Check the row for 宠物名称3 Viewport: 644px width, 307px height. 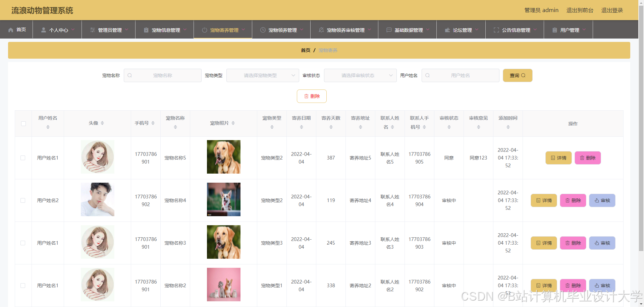(23, 243)
